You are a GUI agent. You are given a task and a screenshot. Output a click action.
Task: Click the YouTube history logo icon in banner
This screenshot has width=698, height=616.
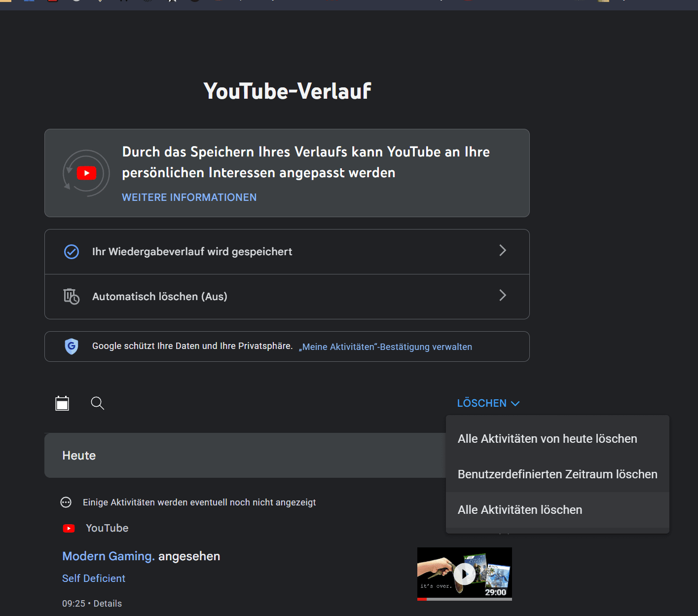86,173
